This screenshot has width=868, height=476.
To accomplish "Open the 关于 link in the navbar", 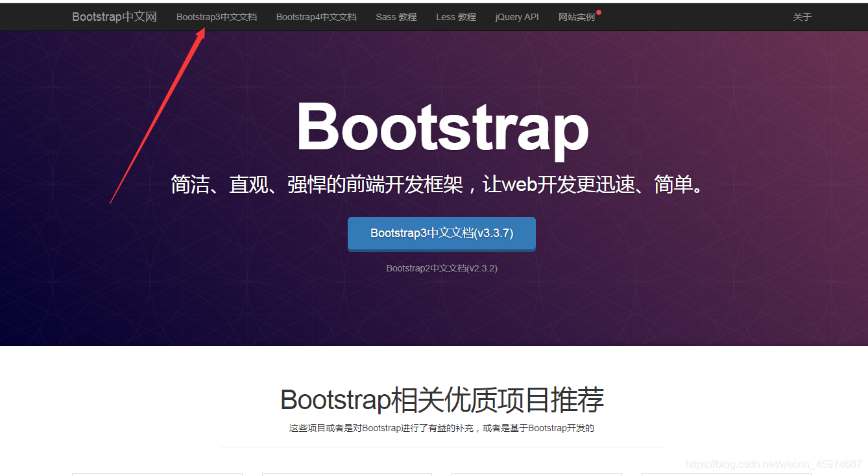I will (x=802, y=17).
